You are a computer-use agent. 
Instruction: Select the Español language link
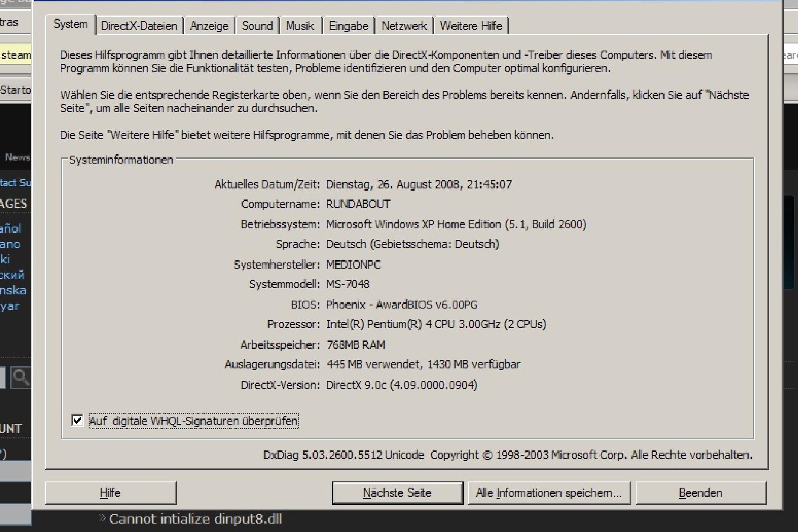[x=11, y=229]
